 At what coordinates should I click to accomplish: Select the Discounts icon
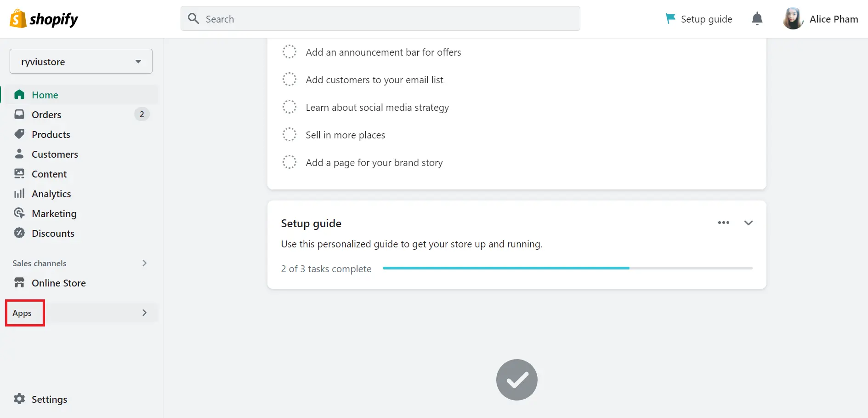19,233
